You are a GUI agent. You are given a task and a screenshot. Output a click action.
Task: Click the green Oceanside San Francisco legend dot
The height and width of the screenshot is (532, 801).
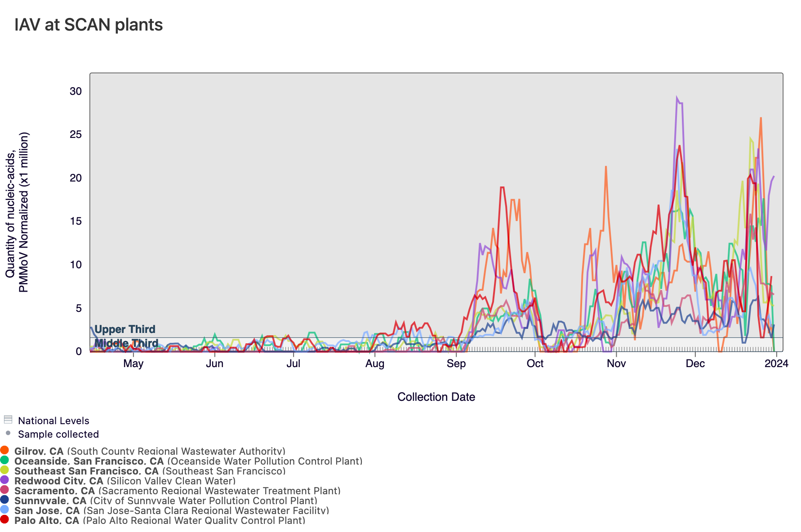4,460
